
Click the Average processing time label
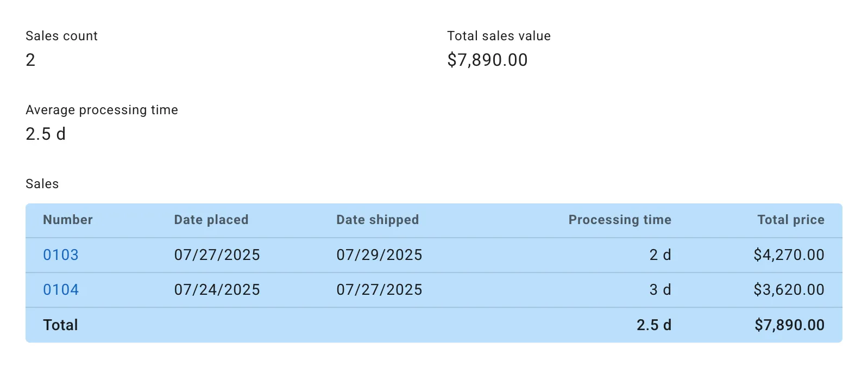click(x=102, y=110)
